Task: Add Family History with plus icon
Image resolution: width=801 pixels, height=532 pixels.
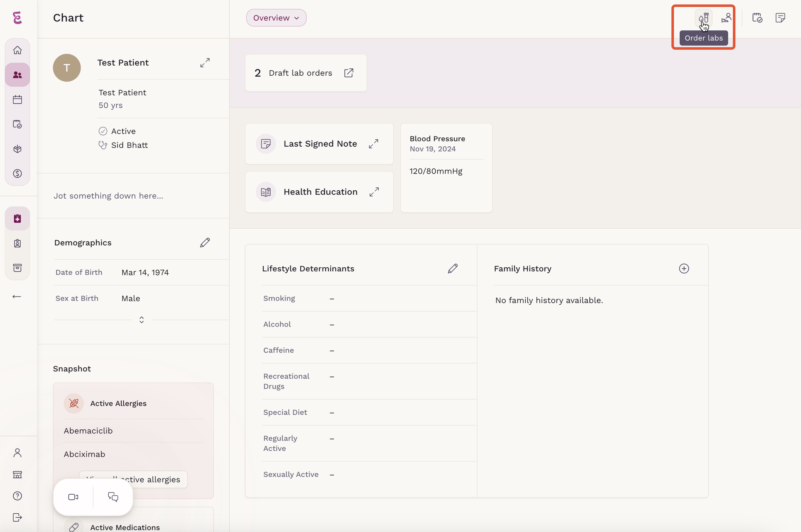Action: click(684, 269)
